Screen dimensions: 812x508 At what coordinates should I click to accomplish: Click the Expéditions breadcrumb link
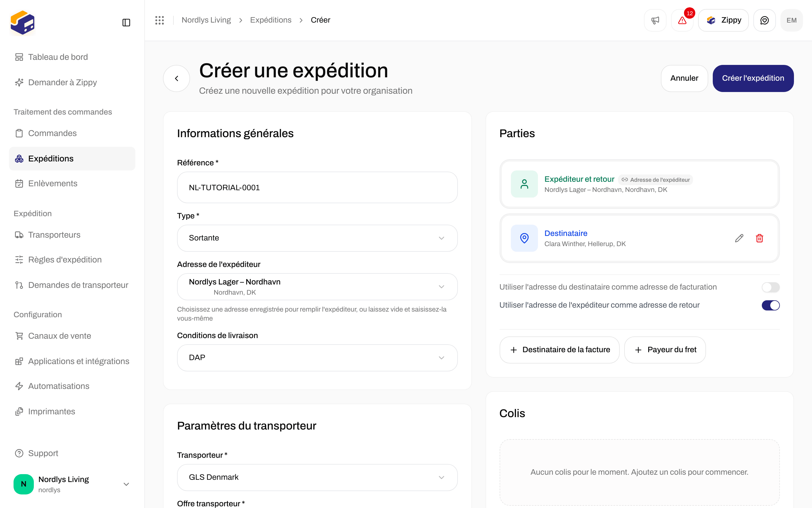[271, 20]
